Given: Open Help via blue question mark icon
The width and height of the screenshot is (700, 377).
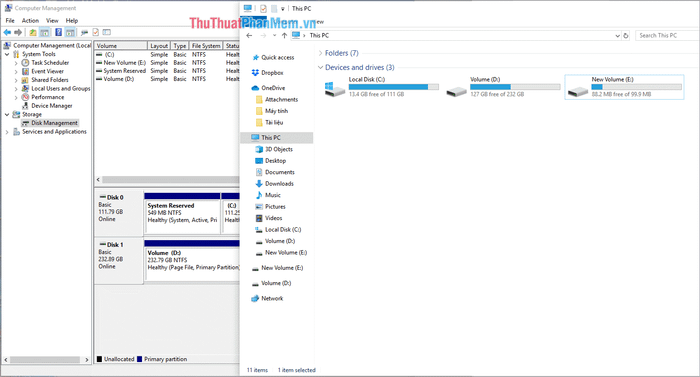Looking at the screenshot, I should pos(58,32).
